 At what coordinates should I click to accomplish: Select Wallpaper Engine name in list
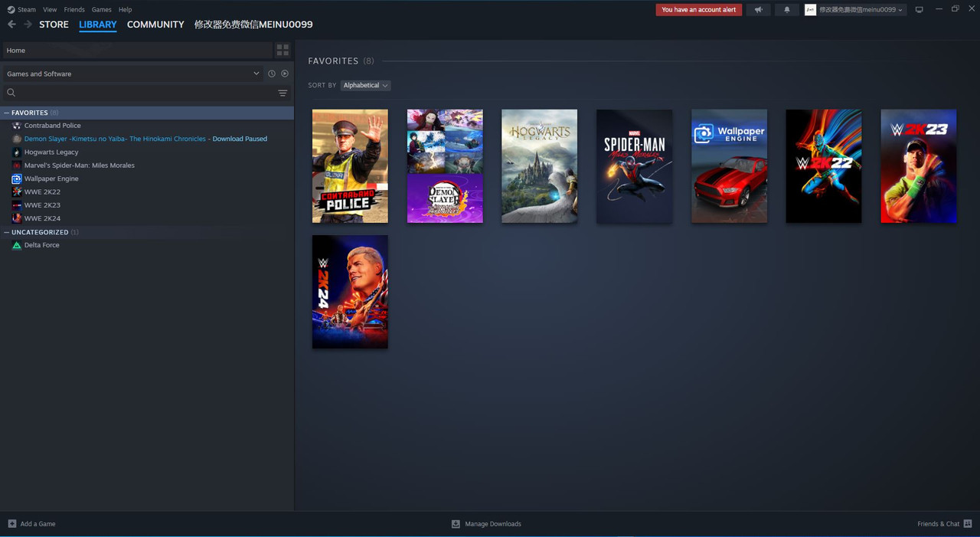coord(51,178)
